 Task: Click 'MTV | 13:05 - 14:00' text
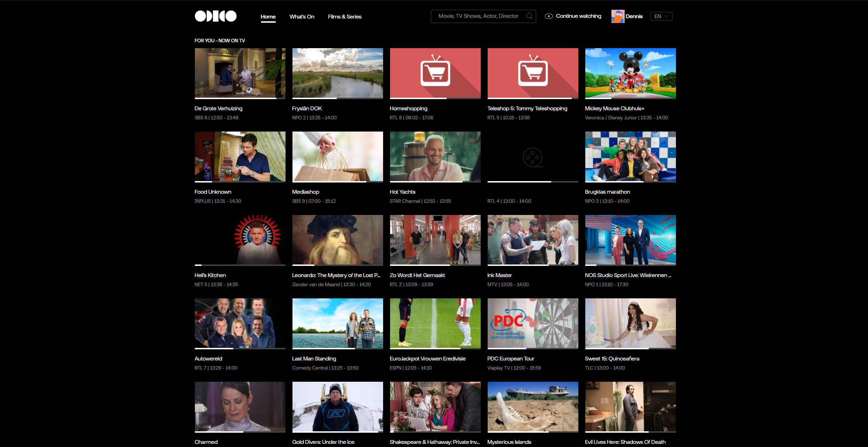[508, 284]
